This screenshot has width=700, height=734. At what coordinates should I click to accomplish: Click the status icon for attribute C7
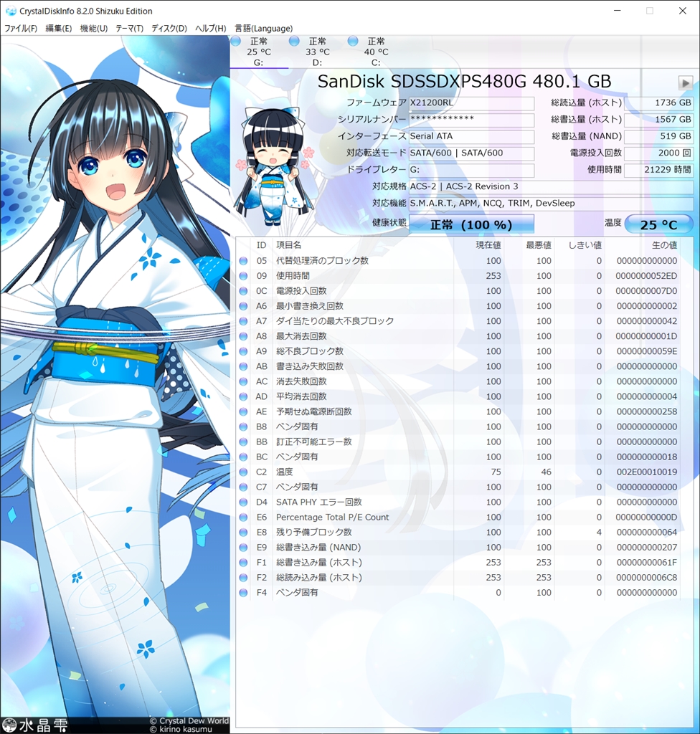tap(243, 487)
